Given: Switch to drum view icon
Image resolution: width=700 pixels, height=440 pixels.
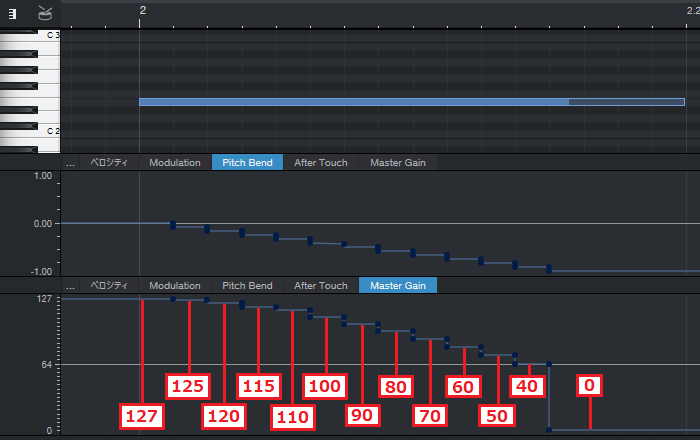Looking at the screenshot, I should tap(45, 13).
